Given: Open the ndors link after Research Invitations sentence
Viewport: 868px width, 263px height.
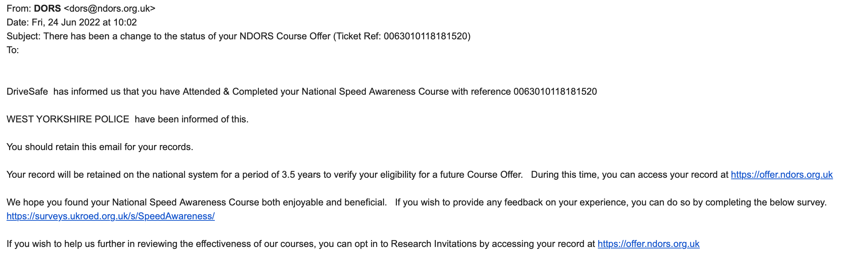Looking at the screenshot, I should coord(648,244).
